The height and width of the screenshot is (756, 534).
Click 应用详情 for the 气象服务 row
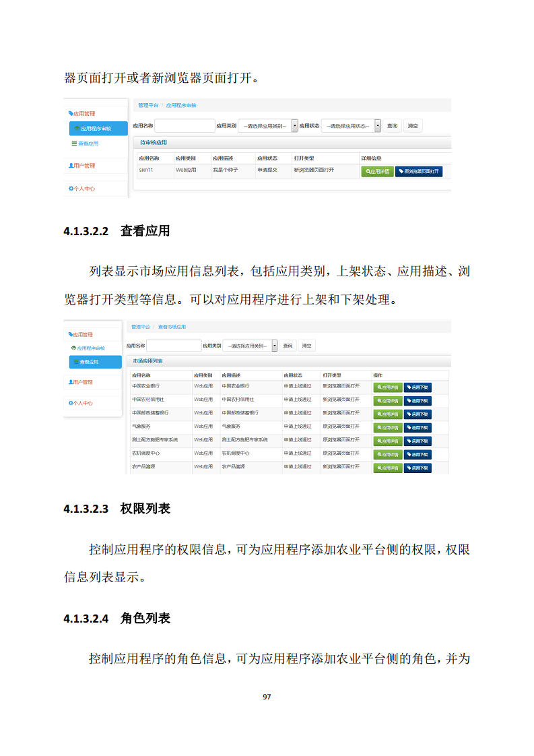coord(388,428)
